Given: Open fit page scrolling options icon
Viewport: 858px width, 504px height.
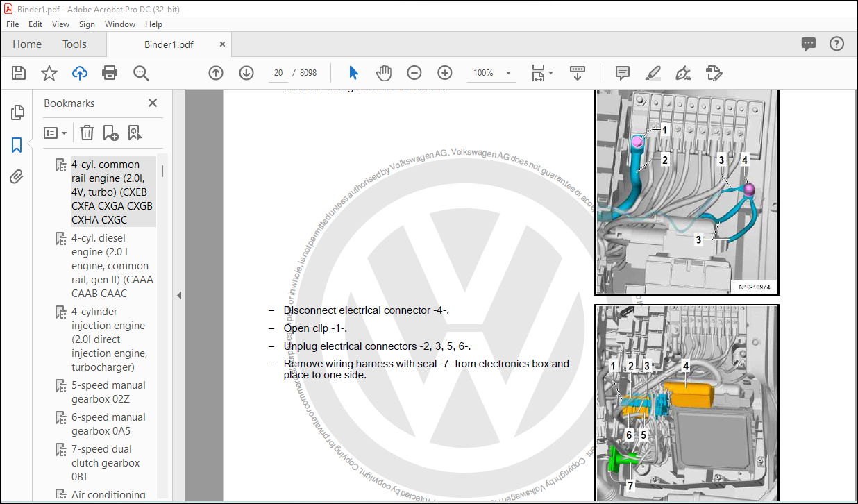Looking at the screenshot, I should pos(542,73).
